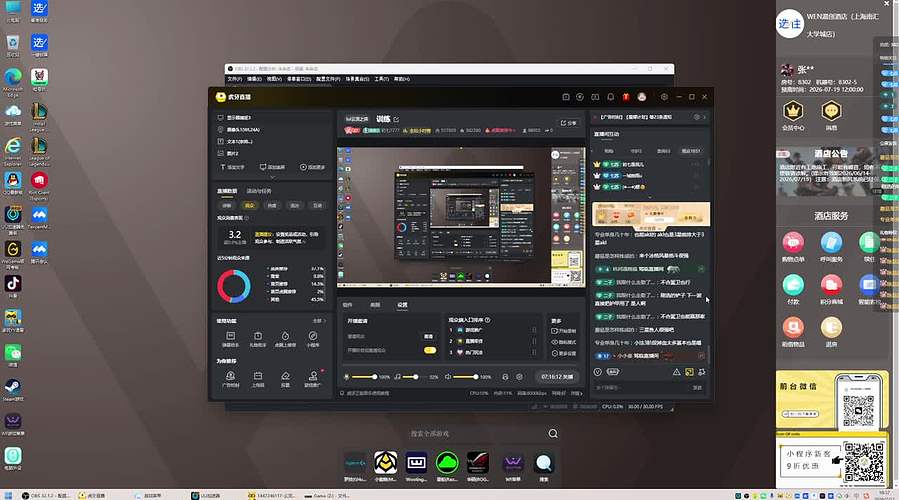Viewport: 899px width, 500px height.
Task: Open the TikTok shortcut on the desktop
Action: click(x=13, y=283)
